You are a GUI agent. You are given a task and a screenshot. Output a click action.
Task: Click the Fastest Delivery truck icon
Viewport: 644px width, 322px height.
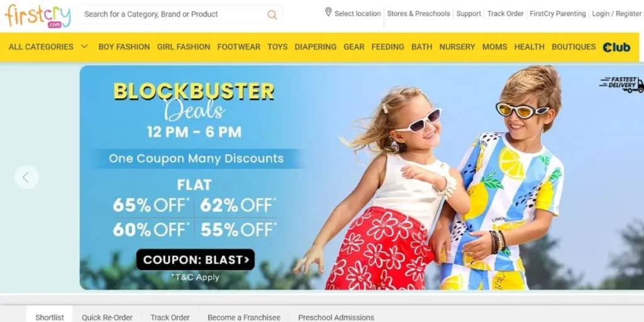(x=621, y=84)
